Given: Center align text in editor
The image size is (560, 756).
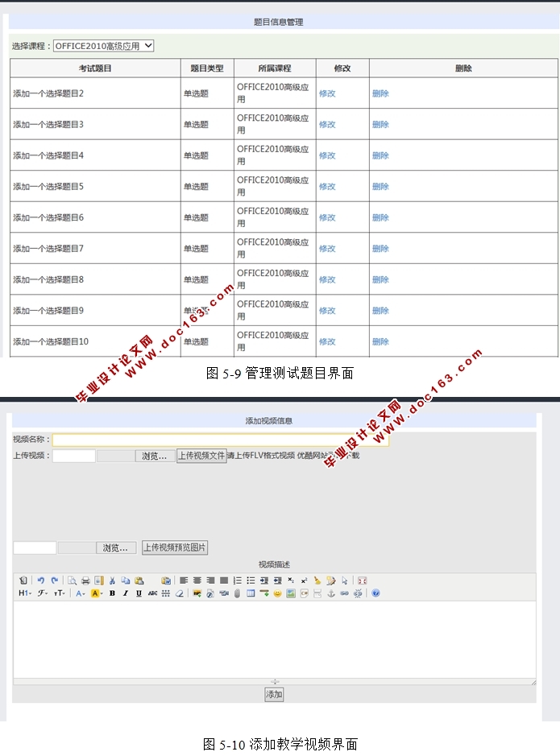Looking at the screenshot, I should tap(197, 580).
